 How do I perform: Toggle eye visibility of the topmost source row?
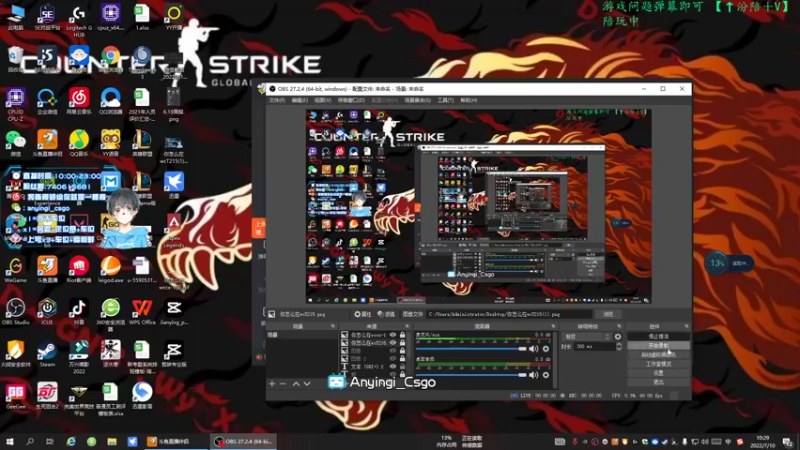pos(393,335)
